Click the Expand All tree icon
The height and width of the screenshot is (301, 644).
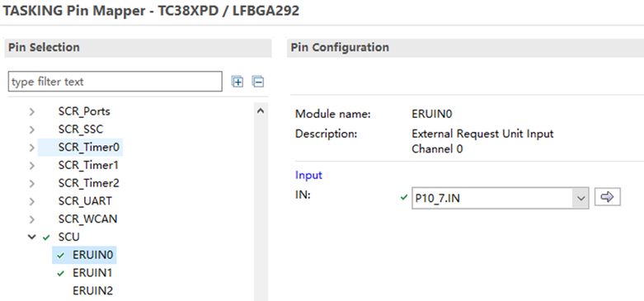click(x=237, y=82)
